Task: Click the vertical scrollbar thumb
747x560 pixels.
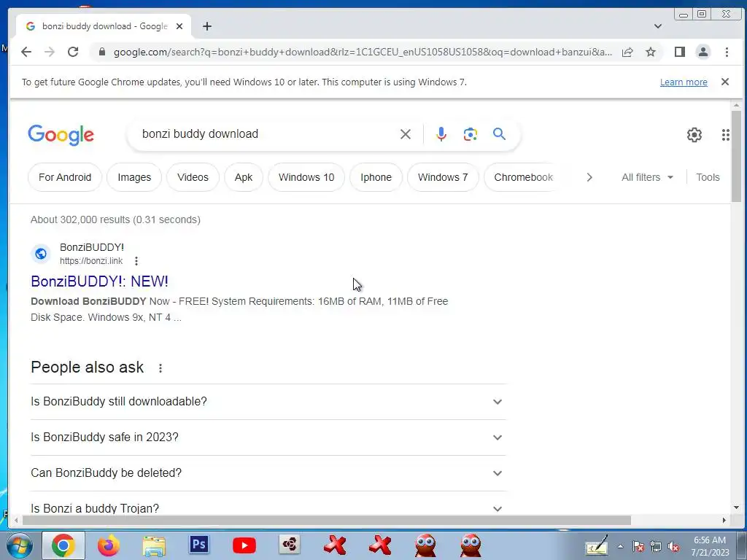Action: coord(736,156)
